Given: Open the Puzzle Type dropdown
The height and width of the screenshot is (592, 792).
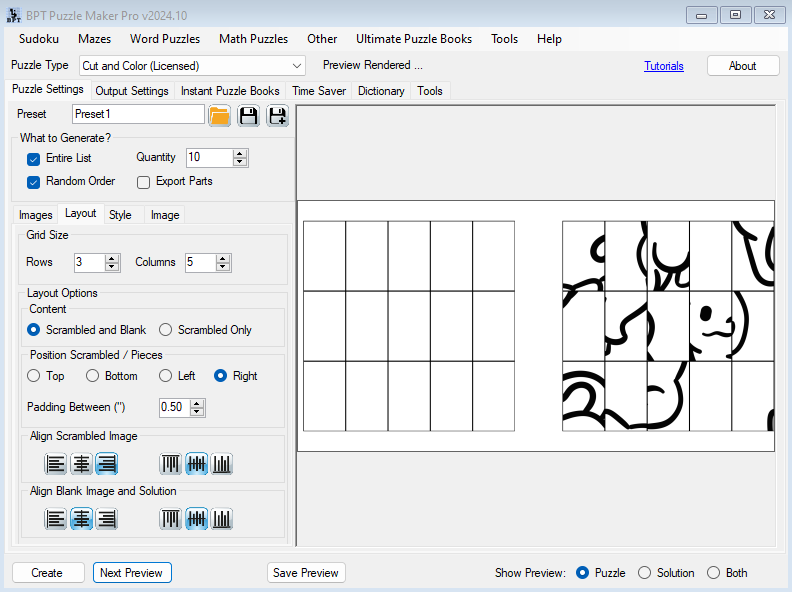Looking at the screenshot, I should pyautogui.click(x=296, y=66).
